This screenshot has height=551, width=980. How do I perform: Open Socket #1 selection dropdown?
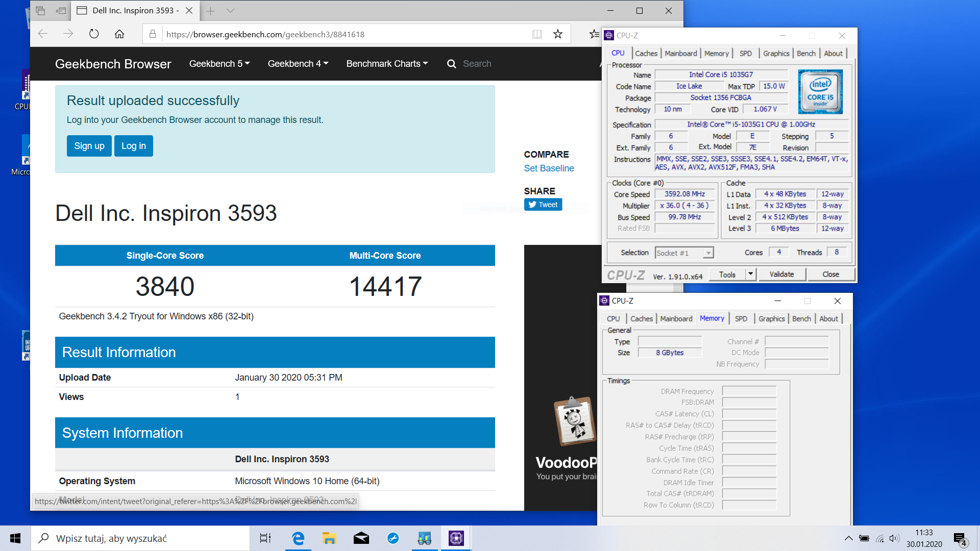pos(708,253)
